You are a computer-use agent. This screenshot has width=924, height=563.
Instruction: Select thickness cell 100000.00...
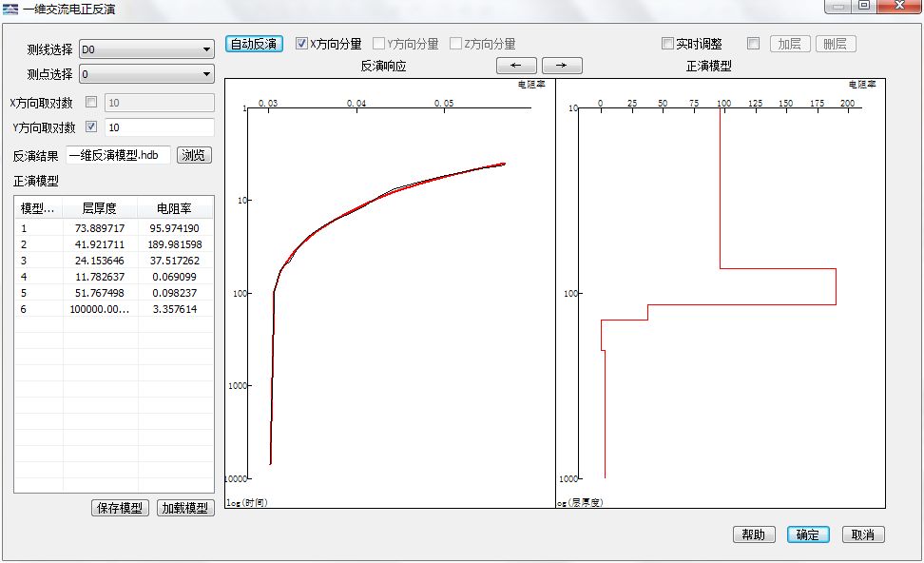click(x=100, y=309)
